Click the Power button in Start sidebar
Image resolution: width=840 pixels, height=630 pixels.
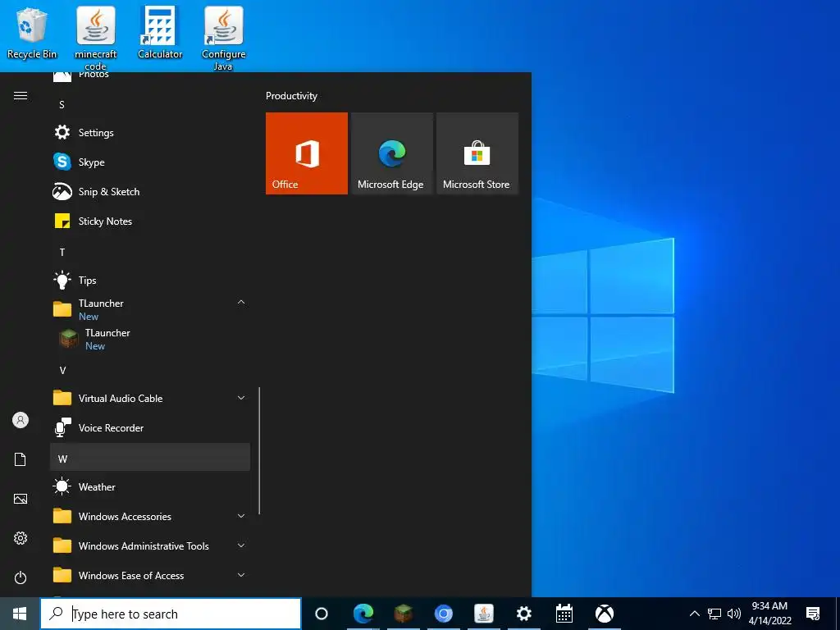coord(21,577)
